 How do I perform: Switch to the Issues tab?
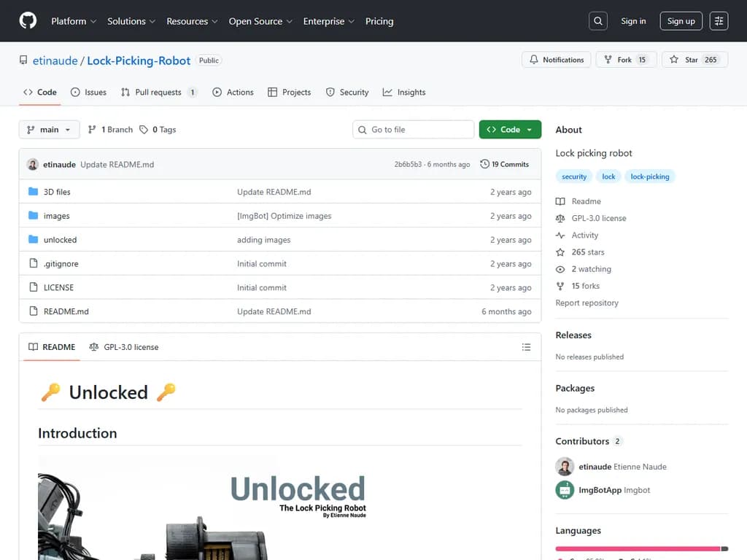[88, 93]
